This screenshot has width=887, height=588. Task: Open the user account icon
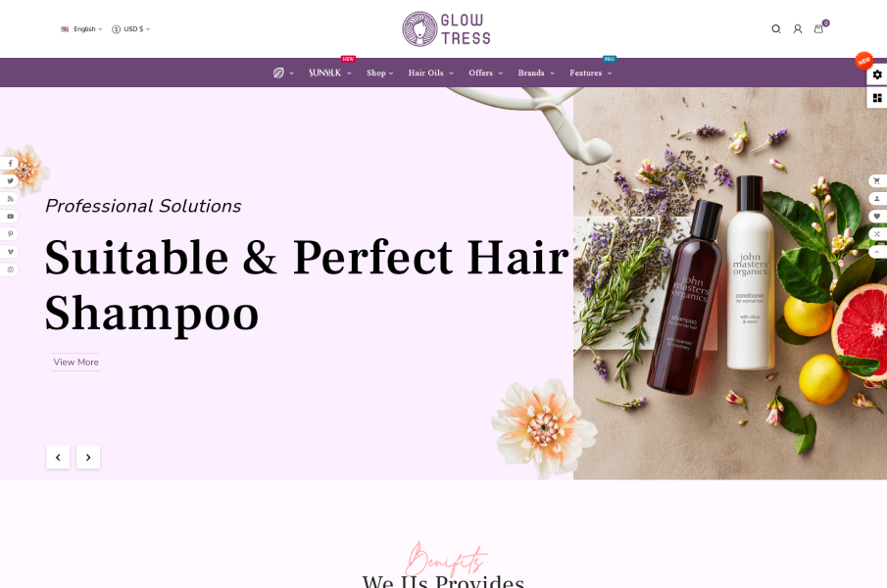pos(798,28)
